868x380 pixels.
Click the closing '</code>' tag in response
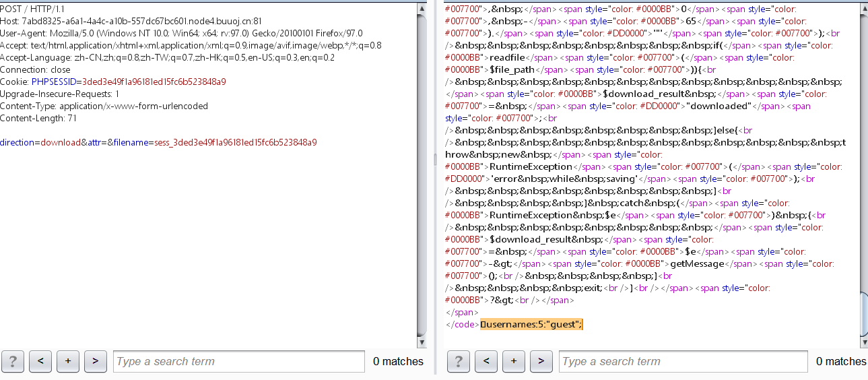tap(462, 324)
